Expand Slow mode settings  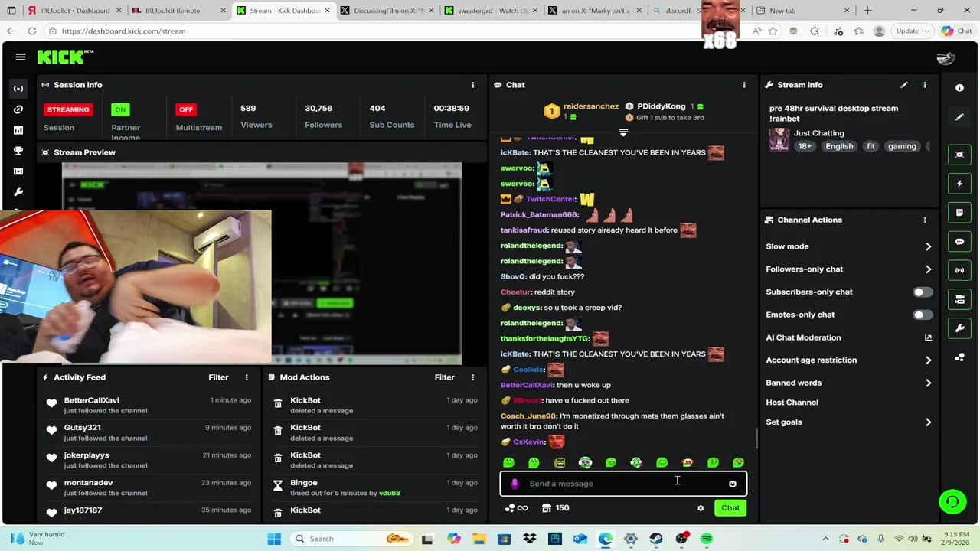[848, 246]
